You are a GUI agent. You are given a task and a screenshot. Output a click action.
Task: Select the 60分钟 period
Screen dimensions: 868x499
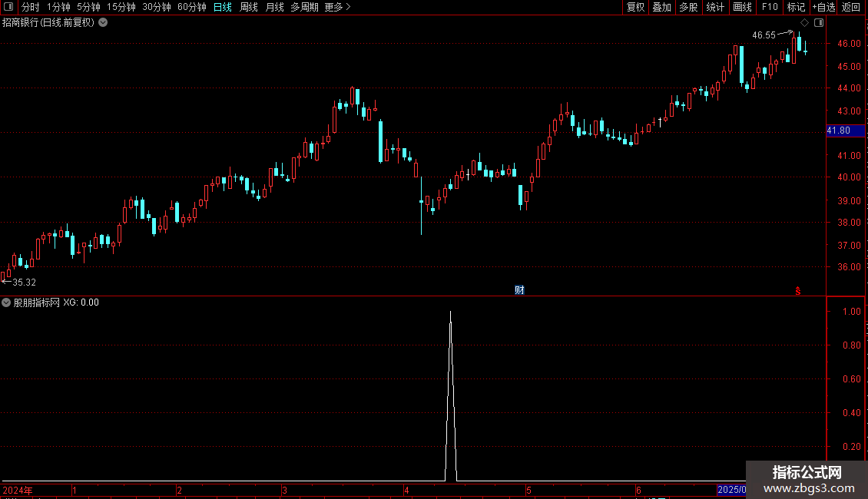coord(191,7)
